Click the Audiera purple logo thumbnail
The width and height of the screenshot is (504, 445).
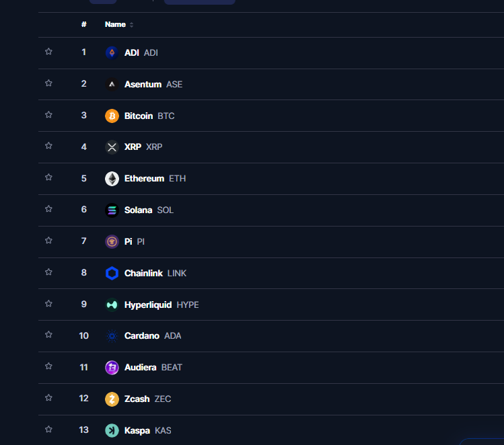[x=112, y=368]
